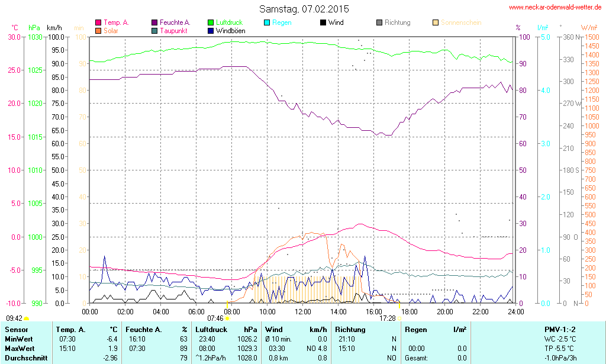Screen dimensions: 606x364
Task: Click the Sensor header in the data table
Action: (16, 329)
